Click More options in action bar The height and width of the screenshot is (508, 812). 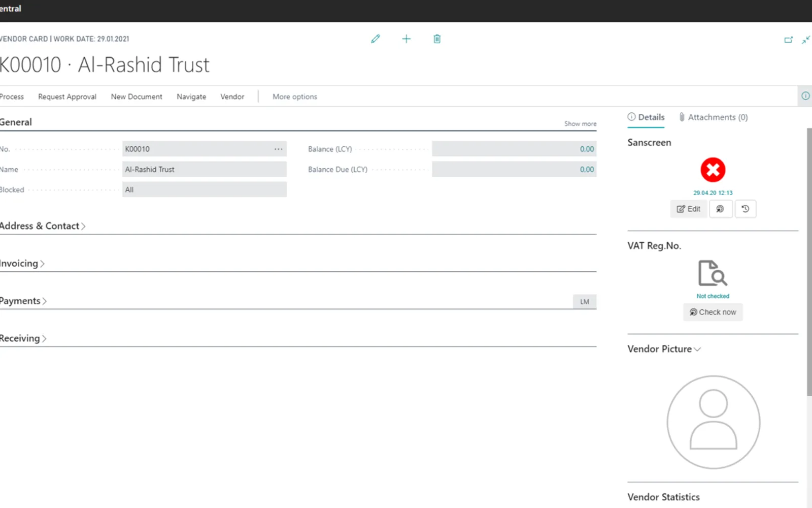point(294,97)
